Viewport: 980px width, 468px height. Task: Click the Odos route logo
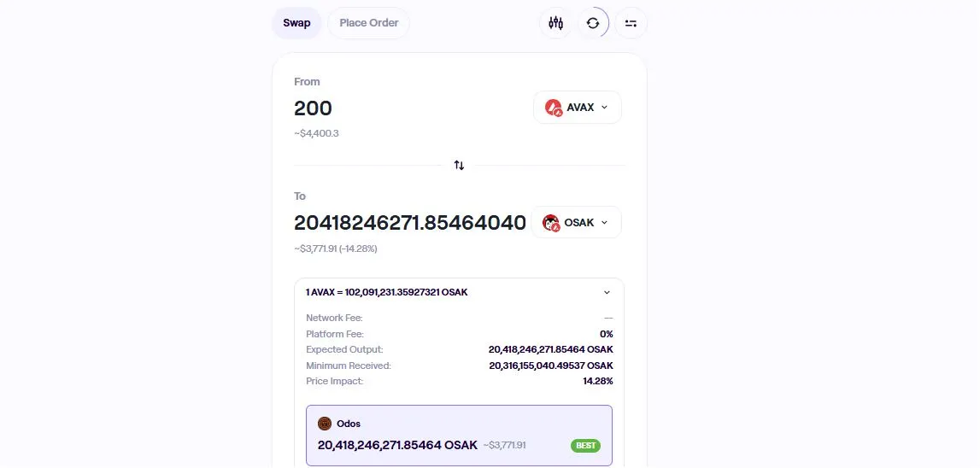325,424
